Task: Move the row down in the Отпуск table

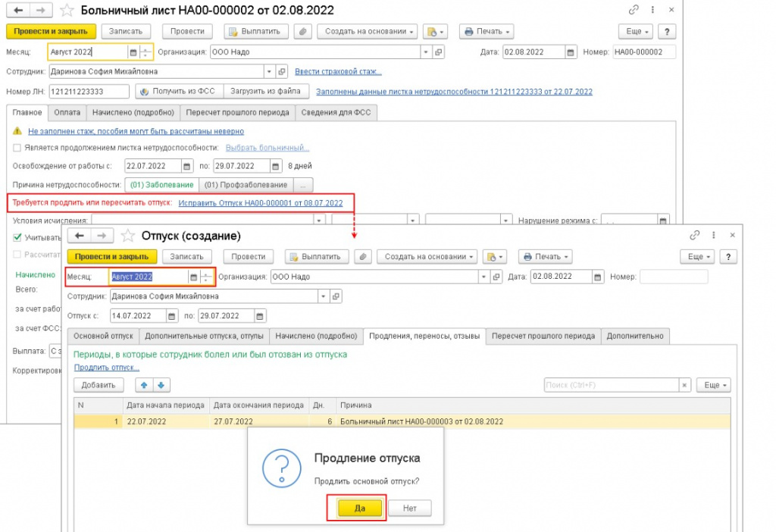Action: [161, 385]
